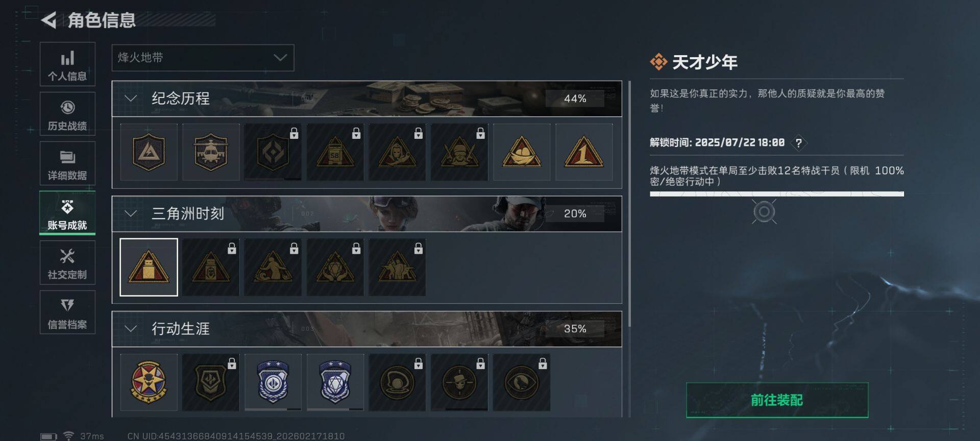Select the eye emblem locked badge
The width and height of the screenshot is (980, 441).
(522, 382)
